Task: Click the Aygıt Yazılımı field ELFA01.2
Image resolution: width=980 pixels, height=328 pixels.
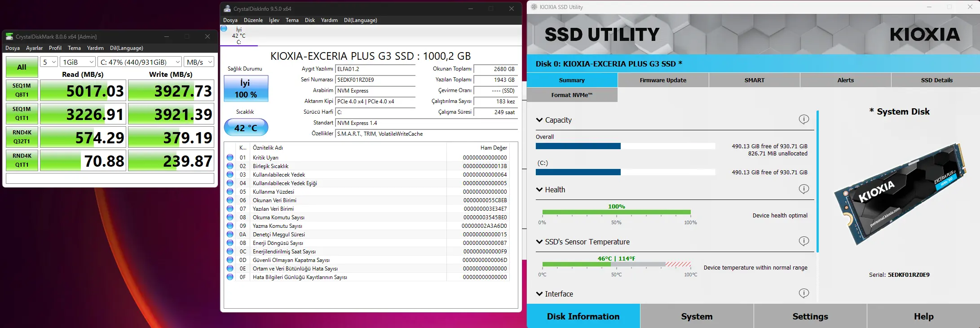Action: coord(375,69)
